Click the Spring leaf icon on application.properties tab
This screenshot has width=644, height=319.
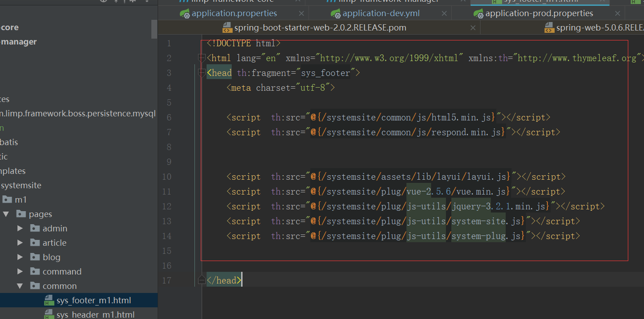point(185,13)
